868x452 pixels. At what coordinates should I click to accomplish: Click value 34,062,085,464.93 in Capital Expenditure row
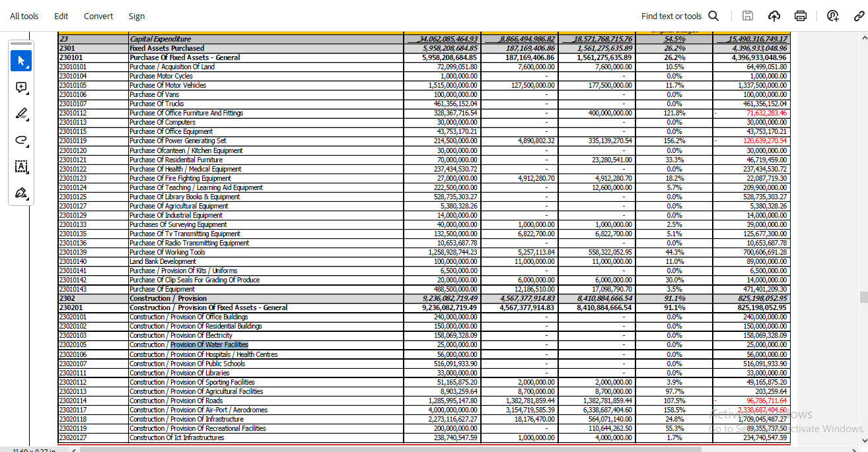pos(449,39)
